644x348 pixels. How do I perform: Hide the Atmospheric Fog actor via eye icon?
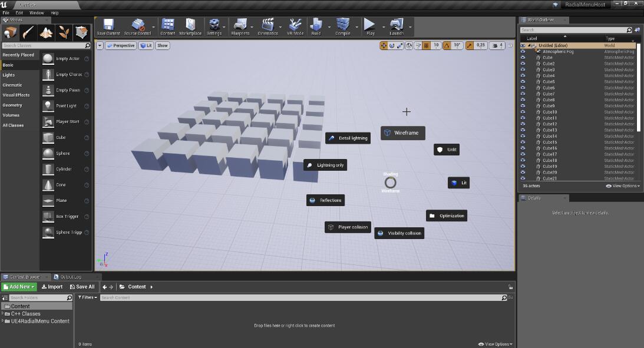click(523, 52)
